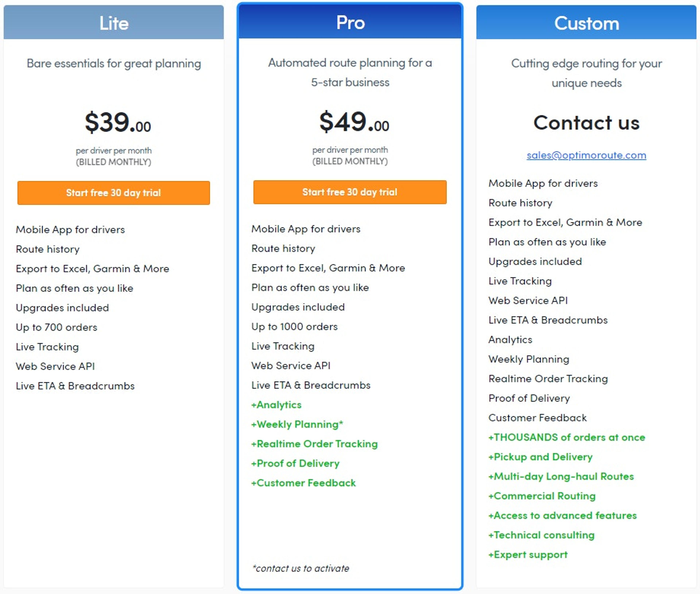
Task: Click +Proof of Delivery in Pro plan
Action: 295,463
